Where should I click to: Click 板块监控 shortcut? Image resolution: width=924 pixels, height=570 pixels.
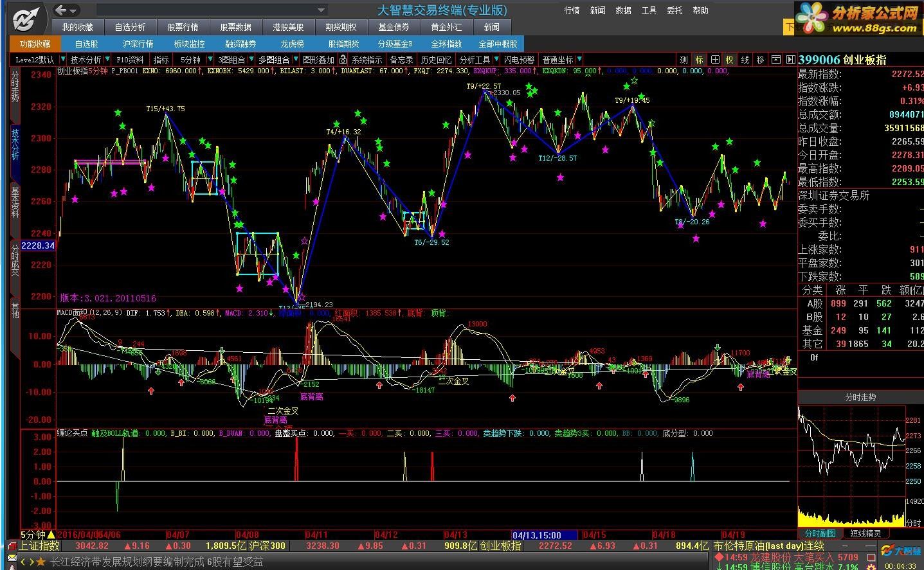(x=189, y=44)
